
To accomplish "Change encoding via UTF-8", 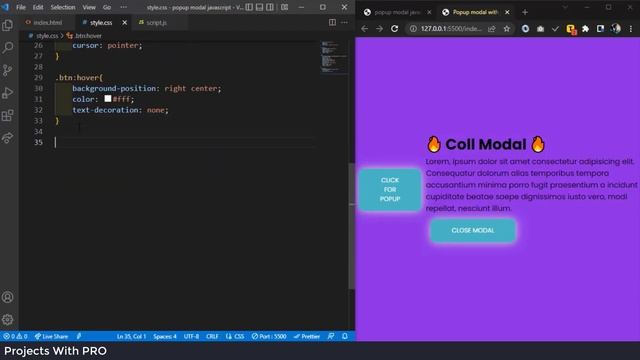I will 191,336.
